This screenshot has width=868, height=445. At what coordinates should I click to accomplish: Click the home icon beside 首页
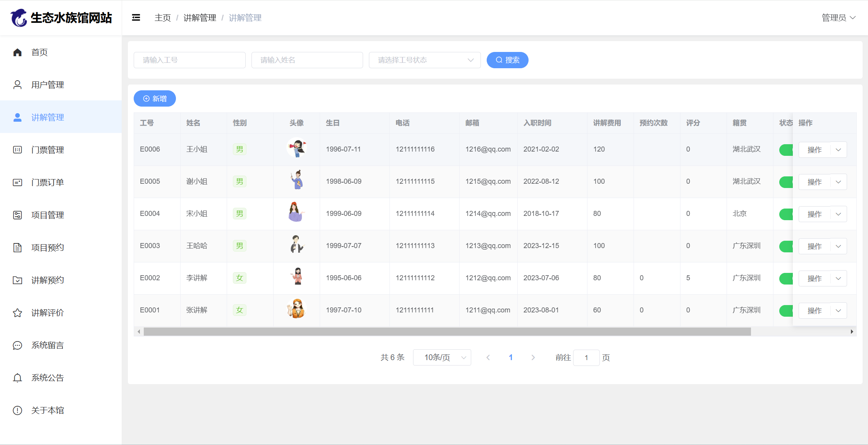tap(17, 52)
